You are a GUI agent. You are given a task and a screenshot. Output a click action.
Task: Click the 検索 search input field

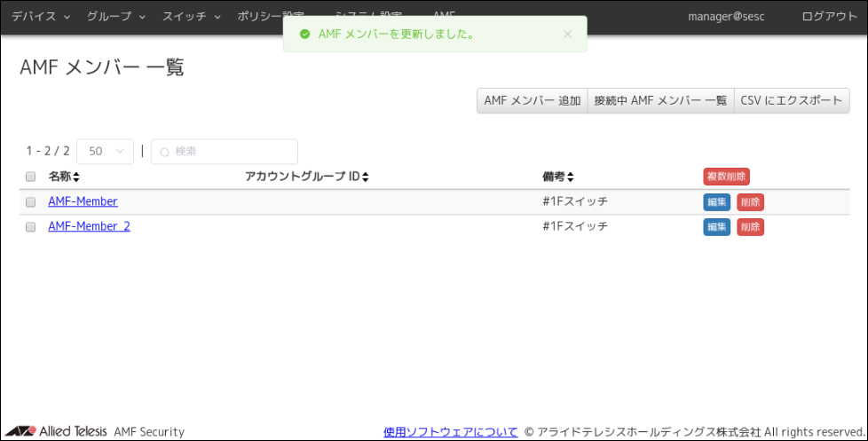[x=233, y=152]
